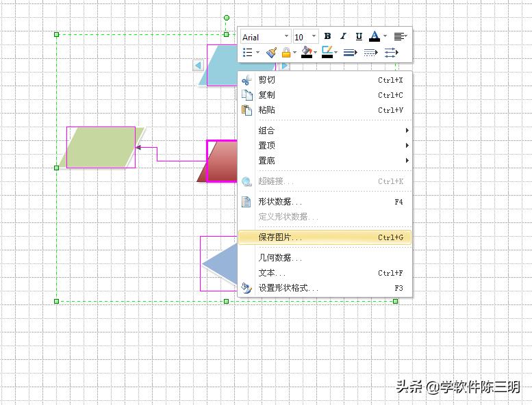Click the fill color paint bucket icon

[307, 52]
